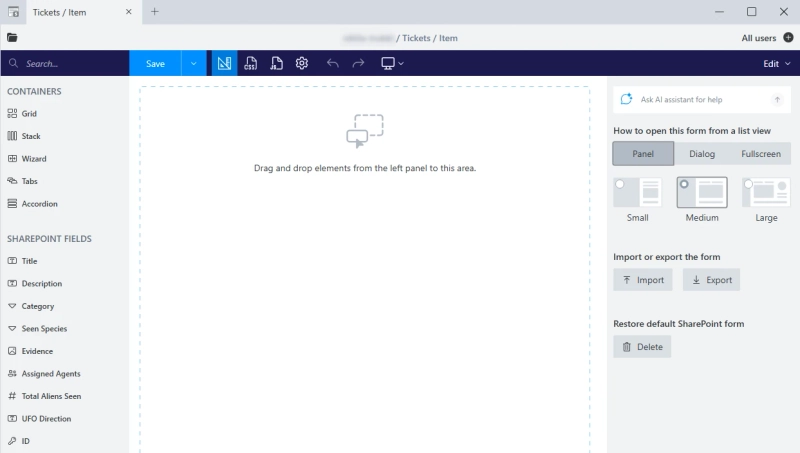The height and width of the screenshot is (453, 800).
Task: Minimize the application window
Action: [719, 11]
